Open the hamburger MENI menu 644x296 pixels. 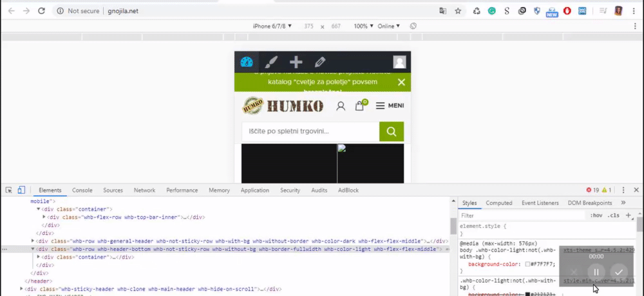click(x=390, y=106)
